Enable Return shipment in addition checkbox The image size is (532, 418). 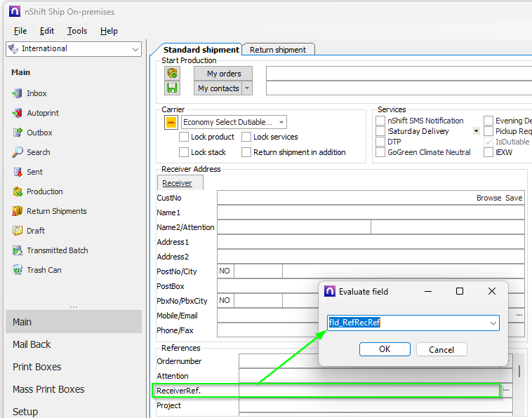[246, 152]
